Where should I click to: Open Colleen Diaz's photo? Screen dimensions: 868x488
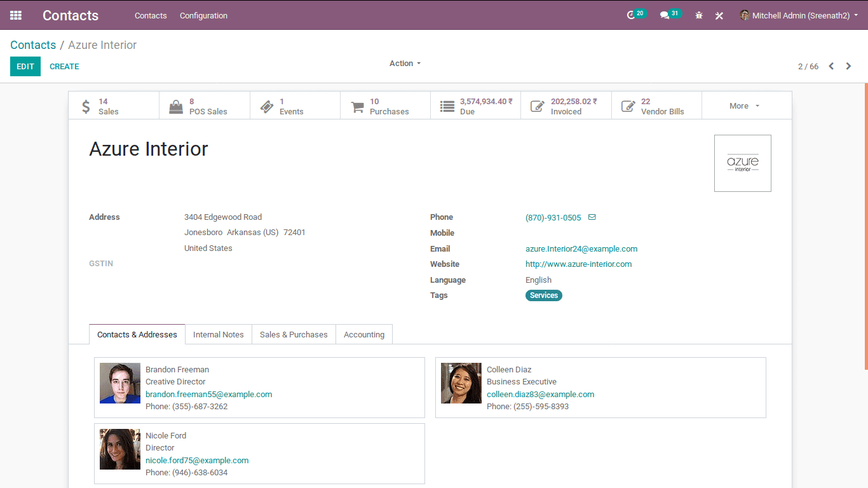point(461,383)
